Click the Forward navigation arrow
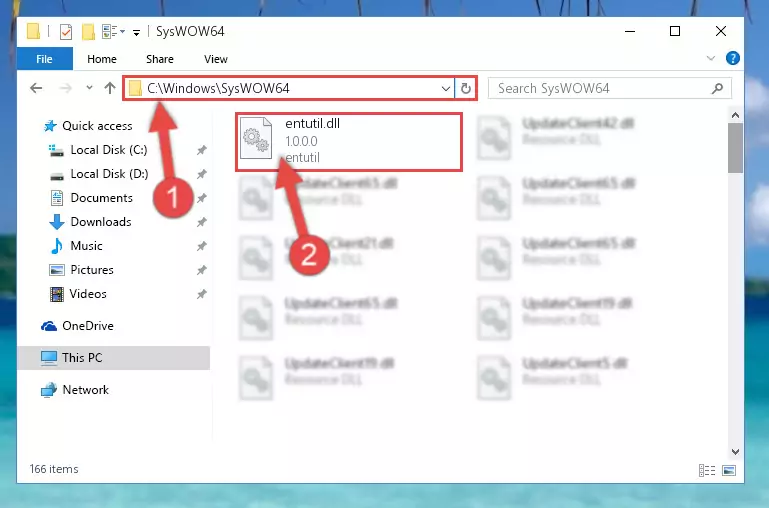The width and height of the screenshot is (769, 508). coord(65,88)
